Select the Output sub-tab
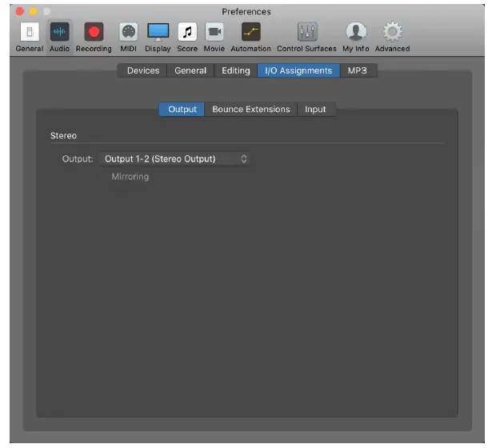 (182, 109)
